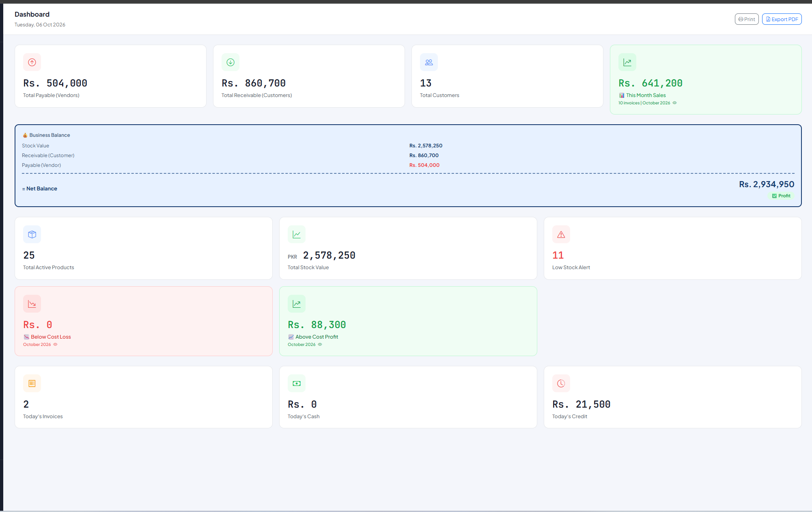812x512 pixels.
Task: Click the Tuesday, 06 Oct 2026 date
Action: pos(40,25)
